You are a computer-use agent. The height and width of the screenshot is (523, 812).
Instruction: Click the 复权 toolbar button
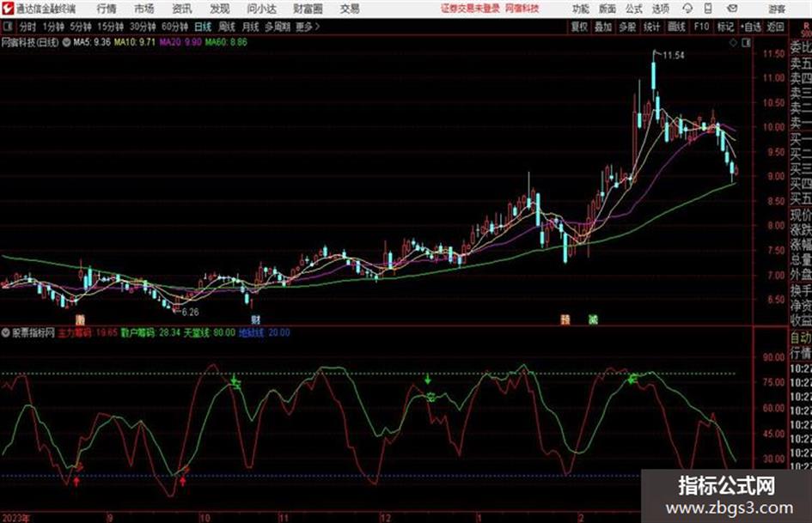tap(579, 27)
